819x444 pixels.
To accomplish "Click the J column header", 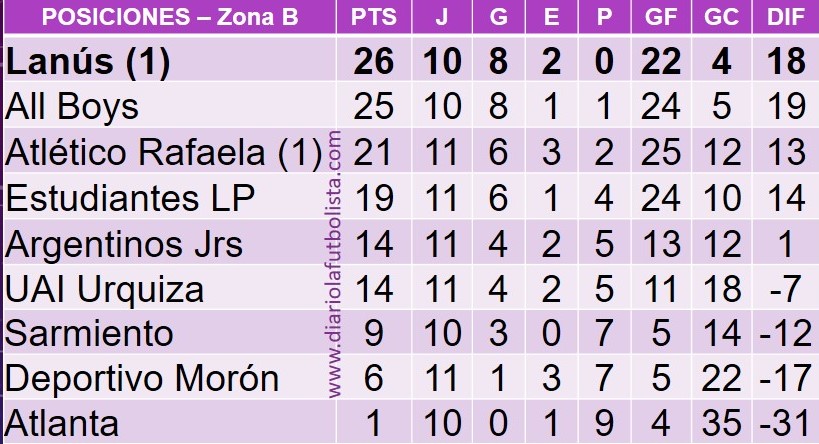I will click(x=442, y=17).
